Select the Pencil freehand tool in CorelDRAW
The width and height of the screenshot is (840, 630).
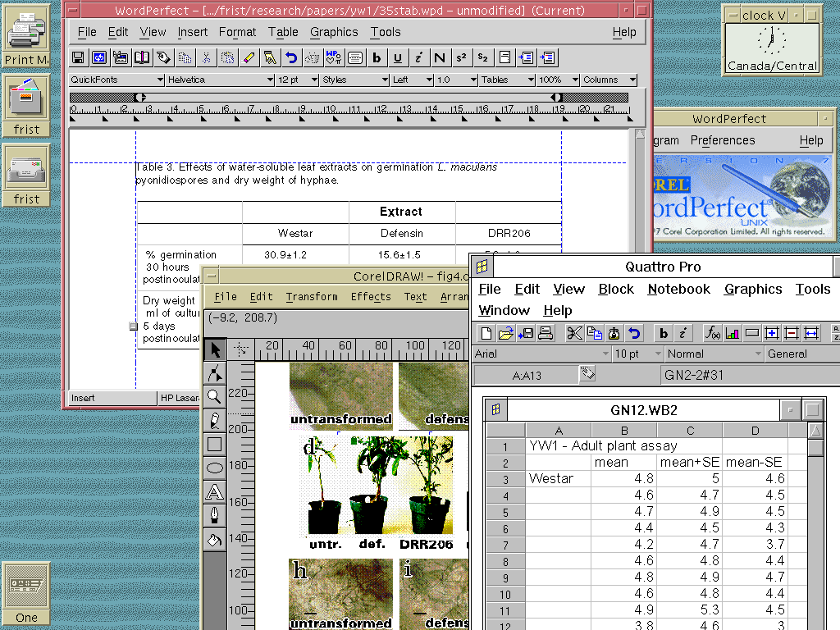[215, 421]
